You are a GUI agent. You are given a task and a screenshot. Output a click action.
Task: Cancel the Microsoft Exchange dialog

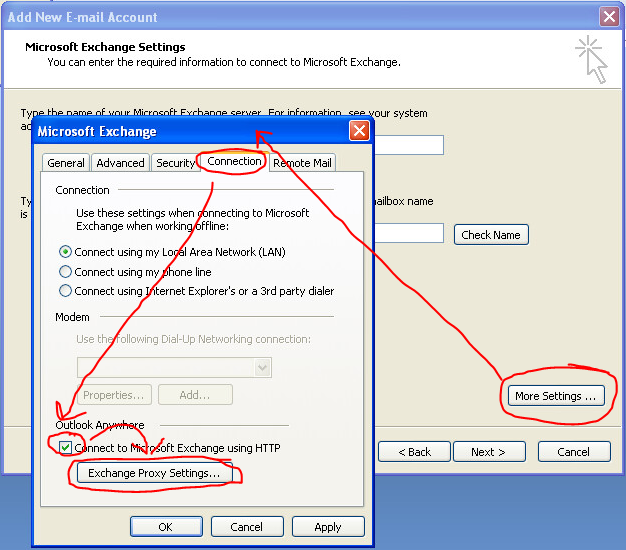[247, 527]
